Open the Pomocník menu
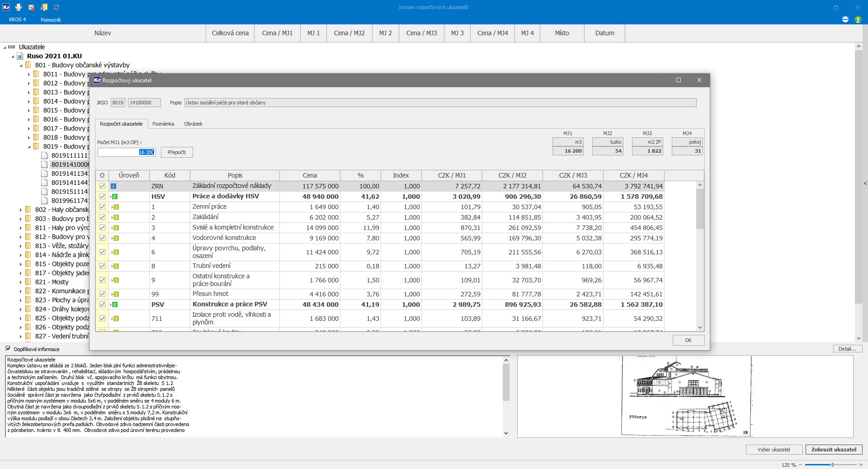The height and width of the screenshot is (469, 868). click(51, 20)
